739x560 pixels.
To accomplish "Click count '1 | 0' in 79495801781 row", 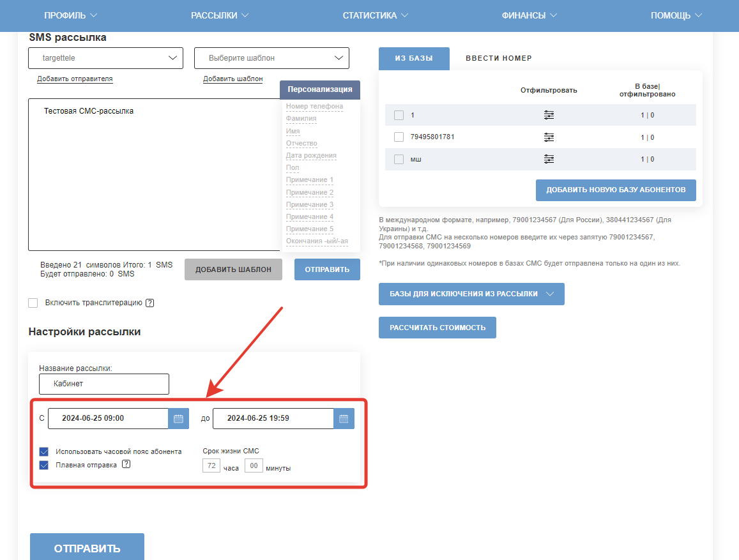I will 647,137.
